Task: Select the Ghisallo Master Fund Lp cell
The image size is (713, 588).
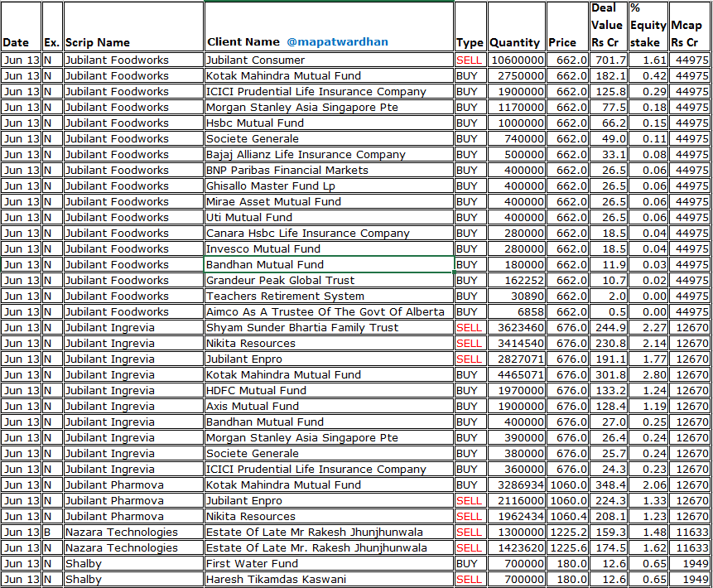Action: (x=330, y=186)
